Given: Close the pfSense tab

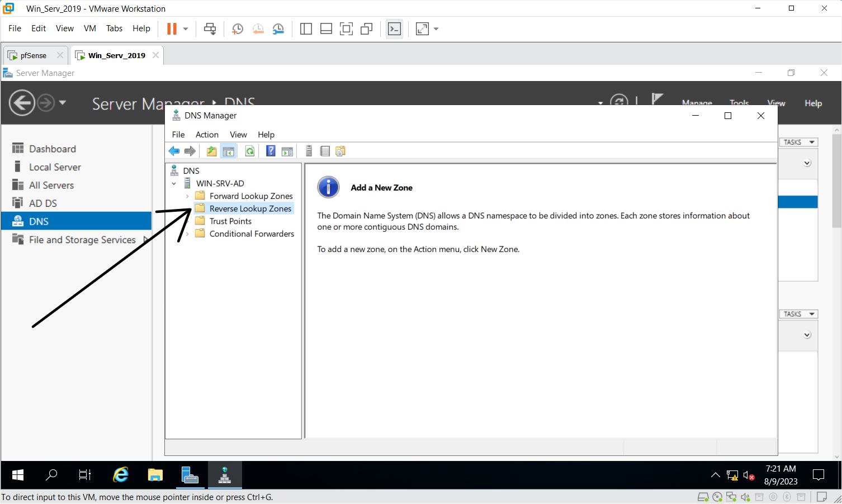Looking at the screenshot, I should 60,55.
